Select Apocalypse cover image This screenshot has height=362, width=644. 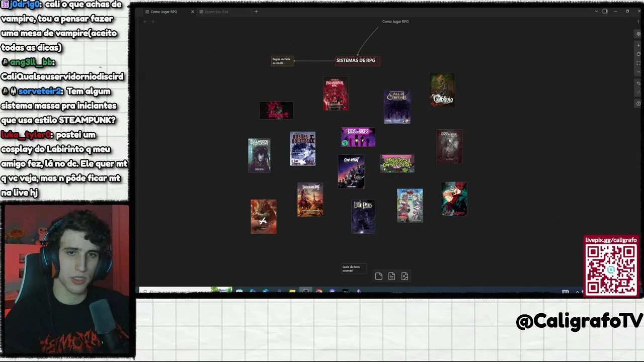click(449, 146)
